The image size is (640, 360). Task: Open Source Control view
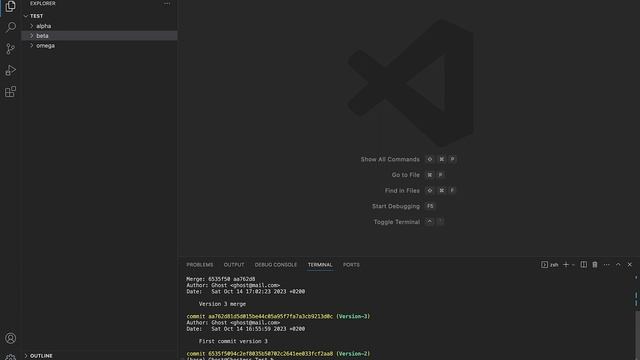(11, 49)
